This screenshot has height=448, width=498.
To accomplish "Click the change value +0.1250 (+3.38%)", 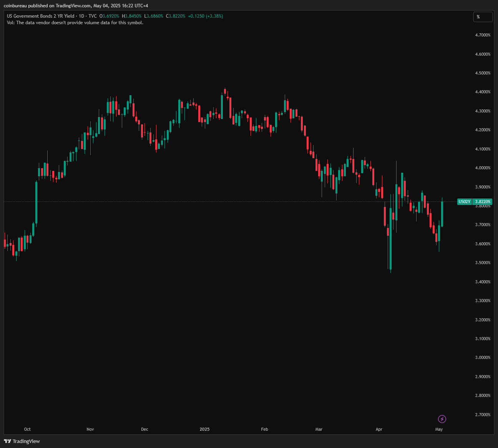I will click(x=205, y=16).
